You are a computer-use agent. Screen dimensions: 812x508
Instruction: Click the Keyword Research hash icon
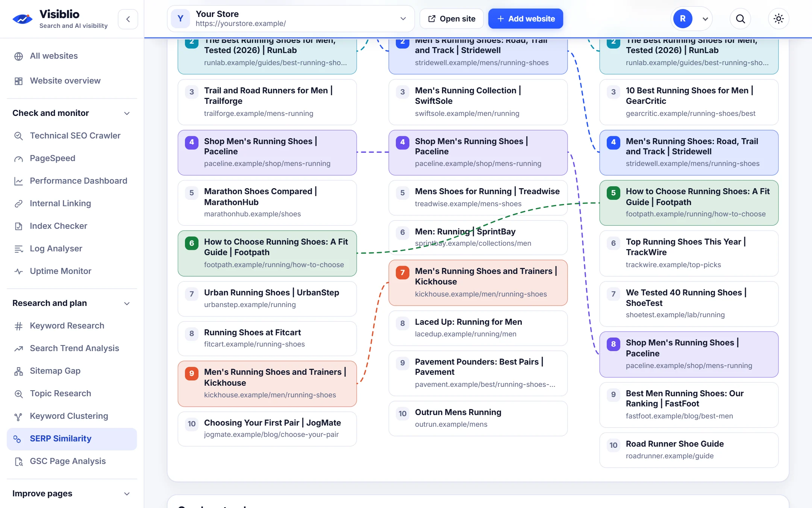click(18, 326)
